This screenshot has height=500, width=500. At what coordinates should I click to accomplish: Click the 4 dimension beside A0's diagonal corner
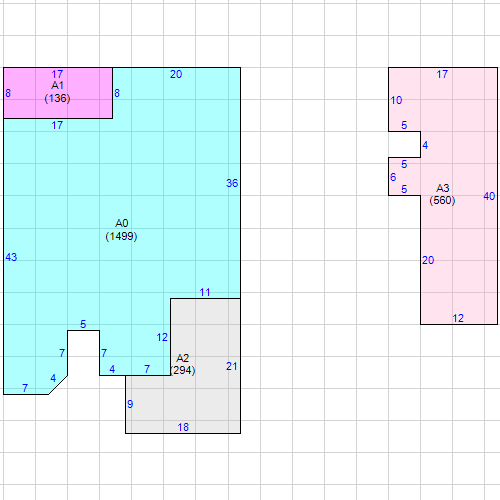pyautogui.click(x=53, y=378)
